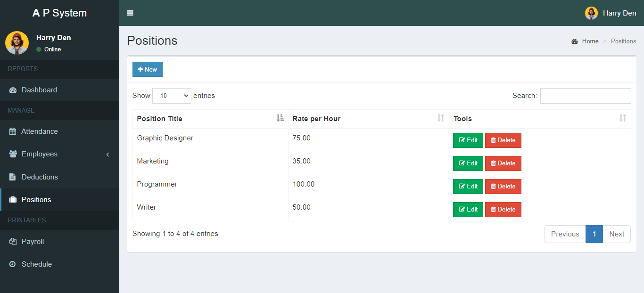Delete the Marketing position
Viewport: 644px width, 293px height.
(503, 163)
